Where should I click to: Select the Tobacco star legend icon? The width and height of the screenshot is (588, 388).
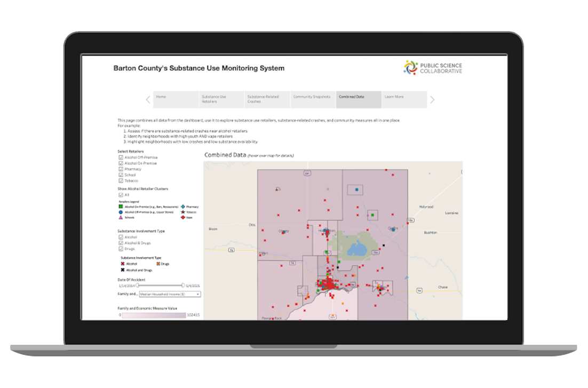(183, 212)
